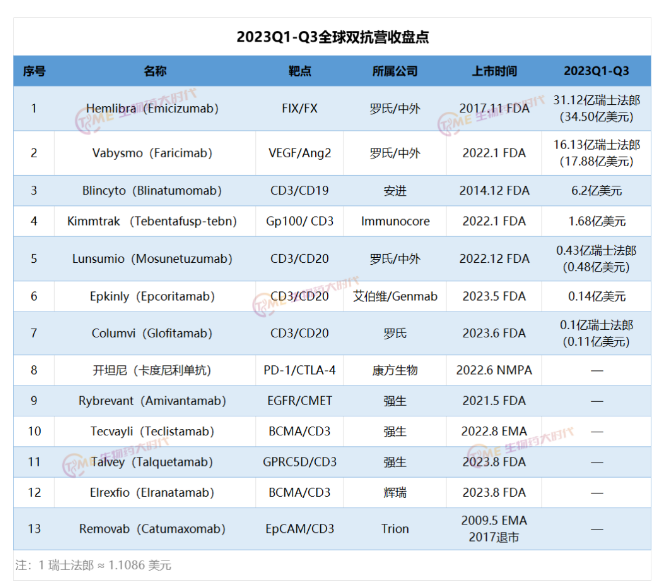Click the 2014.12 FDA approval cell
The image size is (661, 588).
tap(494, 191)
